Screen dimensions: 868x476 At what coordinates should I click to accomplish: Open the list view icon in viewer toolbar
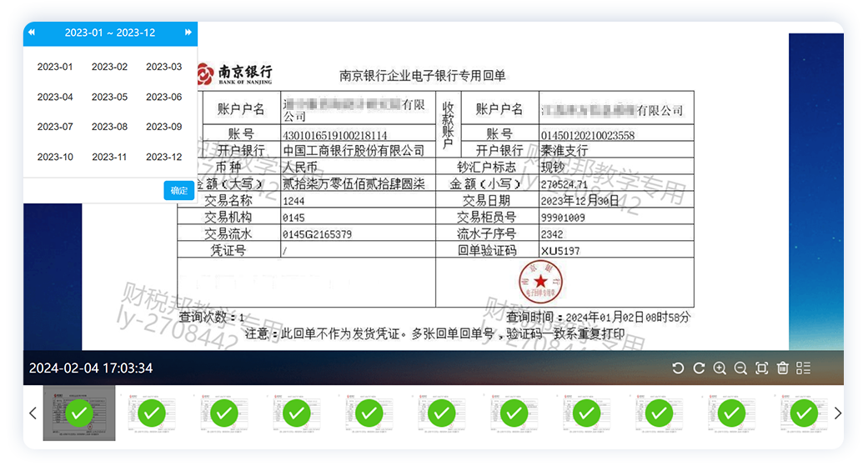[x=804, y=368]
